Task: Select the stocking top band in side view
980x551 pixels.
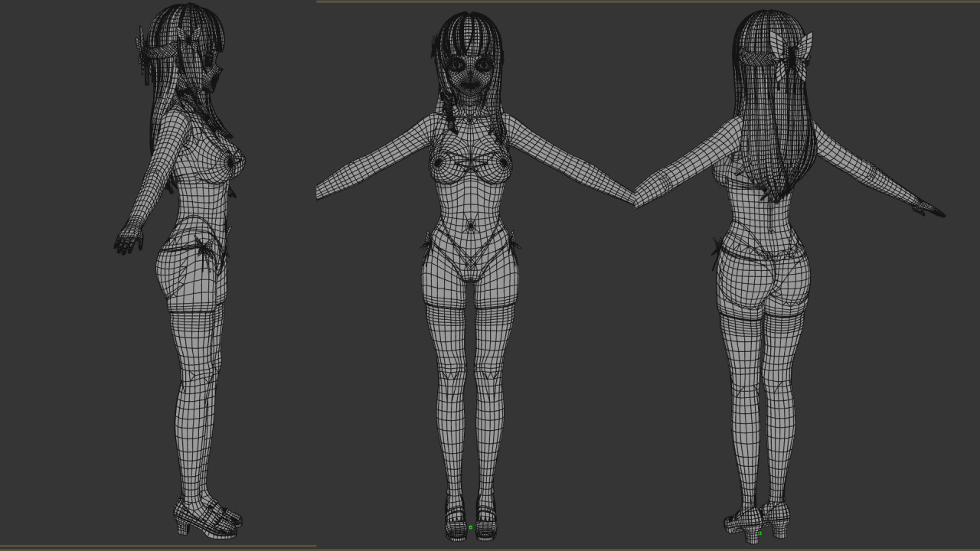Action: tap(196, 308)
